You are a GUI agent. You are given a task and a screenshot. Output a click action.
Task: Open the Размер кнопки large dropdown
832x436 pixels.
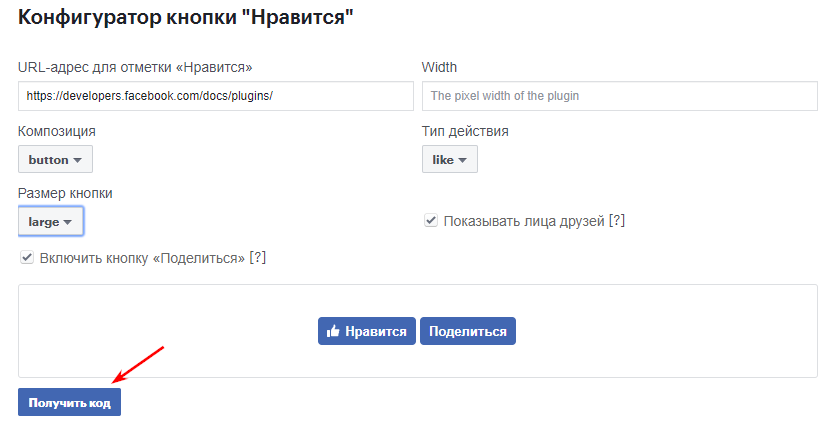[51, 221]
